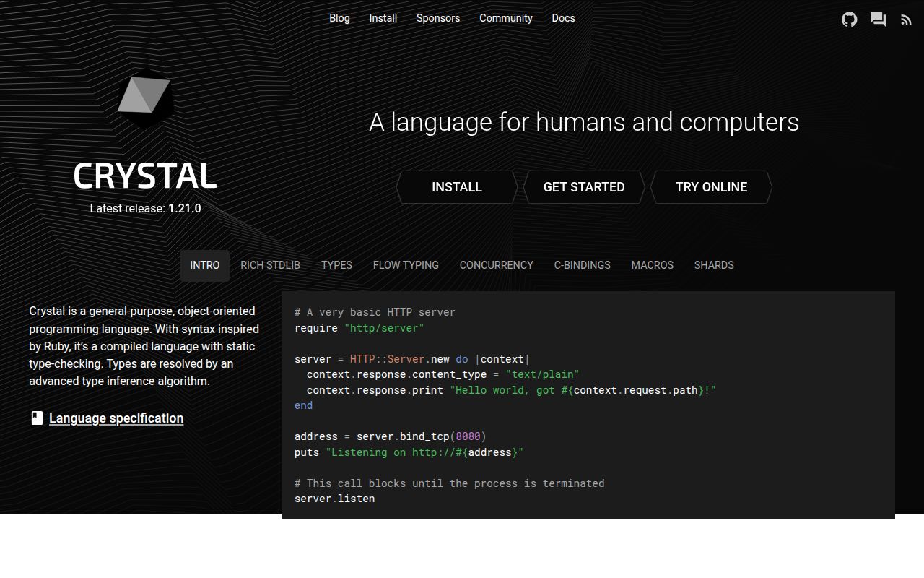Viewport: 924px width, 578px height.
Task: Go to the Install nav link
Action: tap(383, 18)
